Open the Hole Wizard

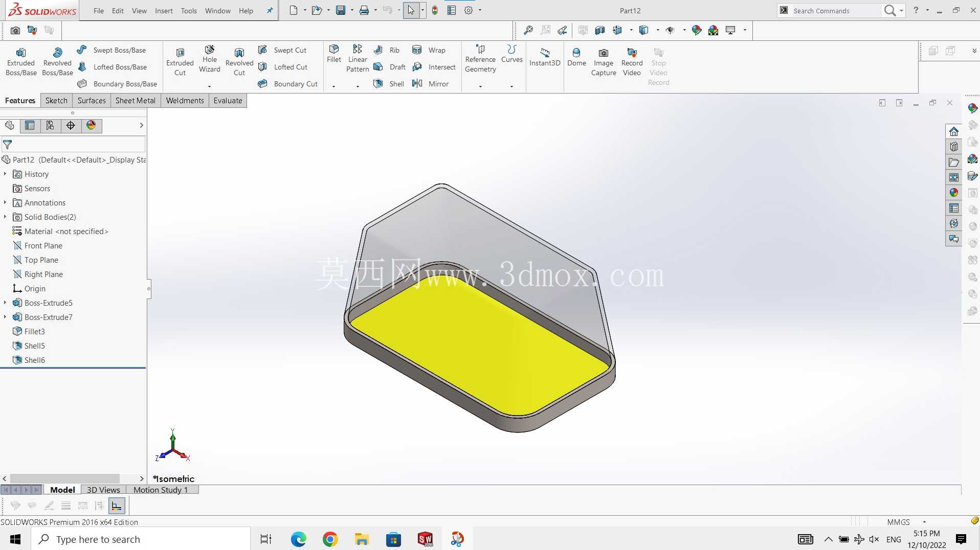pos(210,59)
